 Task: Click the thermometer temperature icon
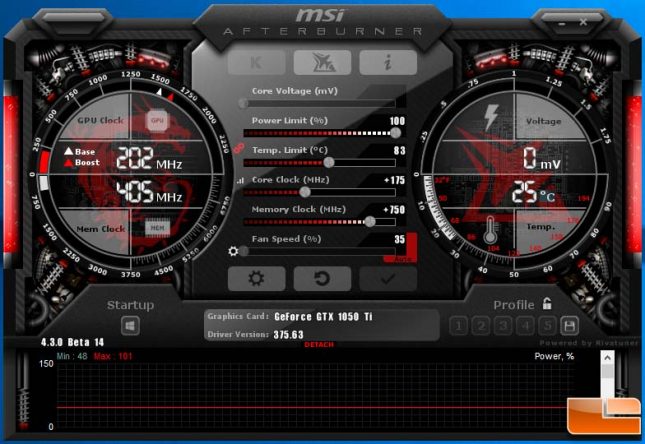[490, 230]
